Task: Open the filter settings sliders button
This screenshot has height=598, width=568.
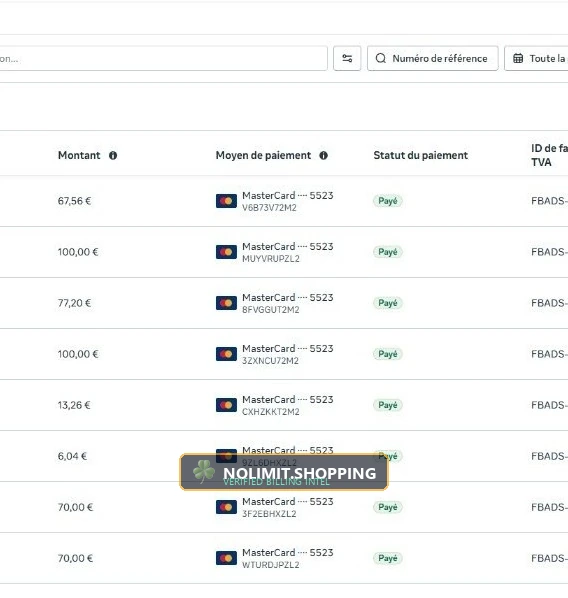Action: tap(347, 58)
